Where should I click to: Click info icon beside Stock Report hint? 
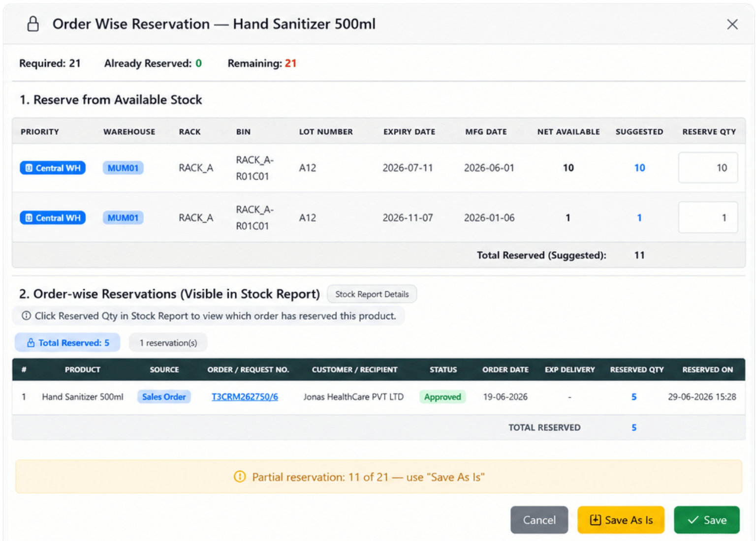click(26, 316)
